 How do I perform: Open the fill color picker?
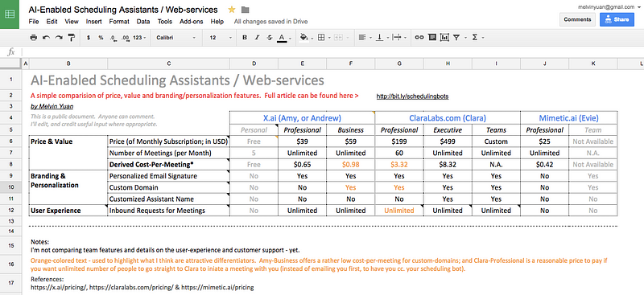304,37
